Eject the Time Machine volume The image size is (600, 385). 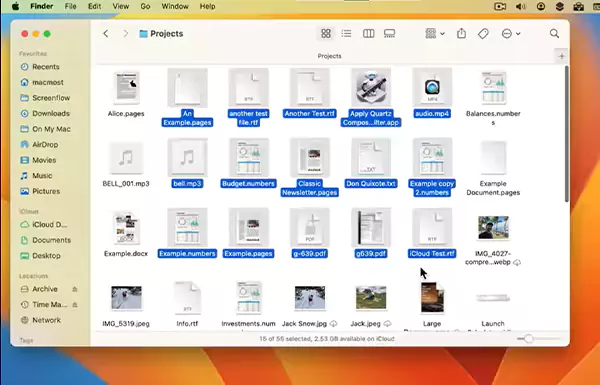[75, 305]
